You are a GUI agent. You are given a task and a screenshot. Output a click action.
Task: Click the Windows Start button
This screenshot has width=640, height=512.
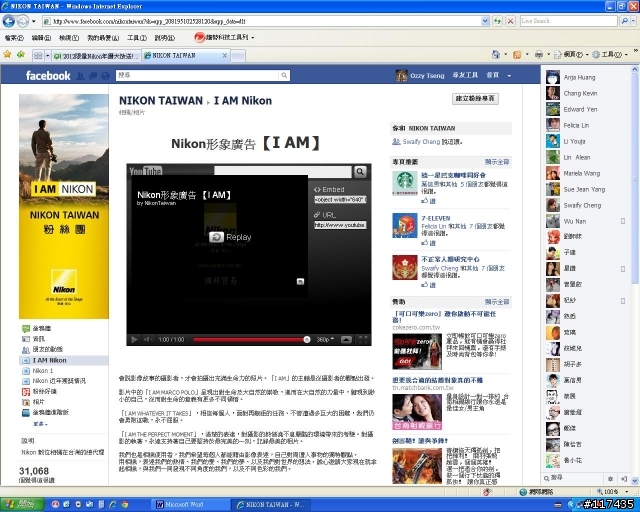tap(22, 504)
